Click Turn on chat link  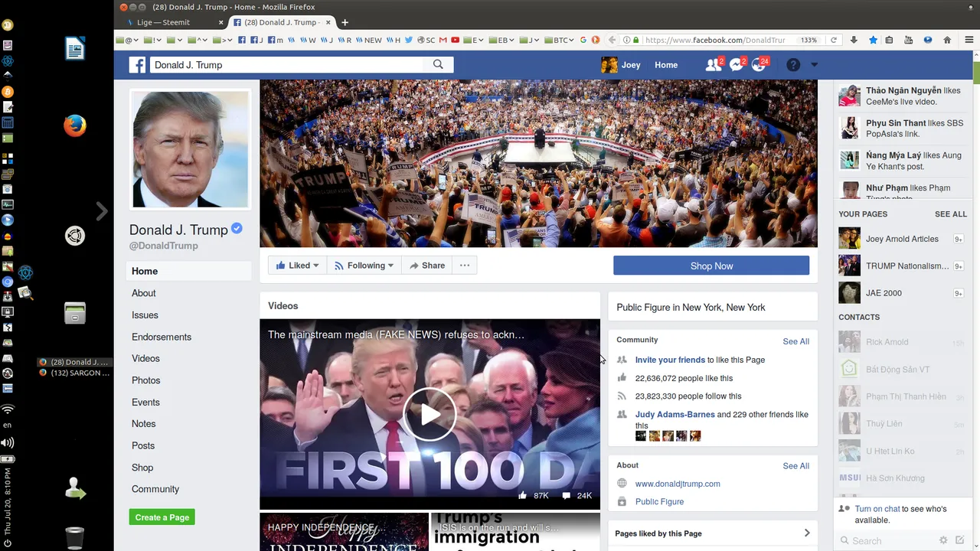(x=877, y=509)
